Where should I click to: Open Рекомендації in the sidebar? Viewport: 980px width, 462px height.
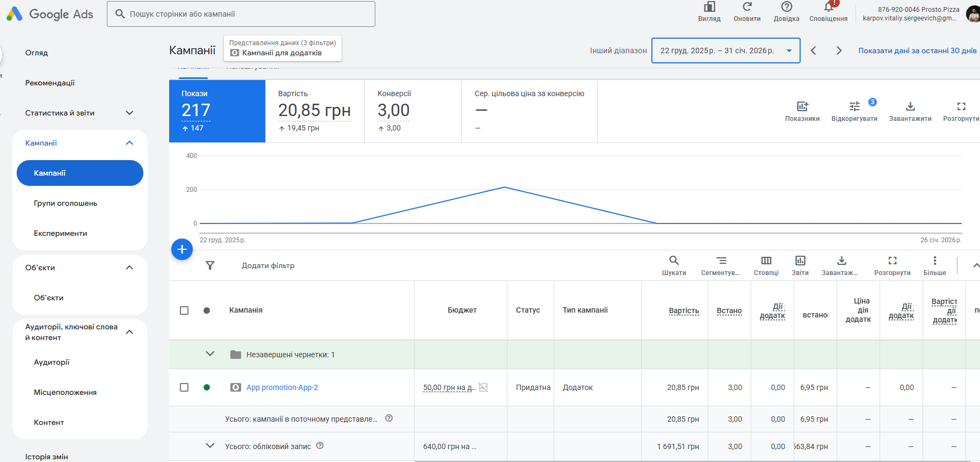tap(50, 83)
